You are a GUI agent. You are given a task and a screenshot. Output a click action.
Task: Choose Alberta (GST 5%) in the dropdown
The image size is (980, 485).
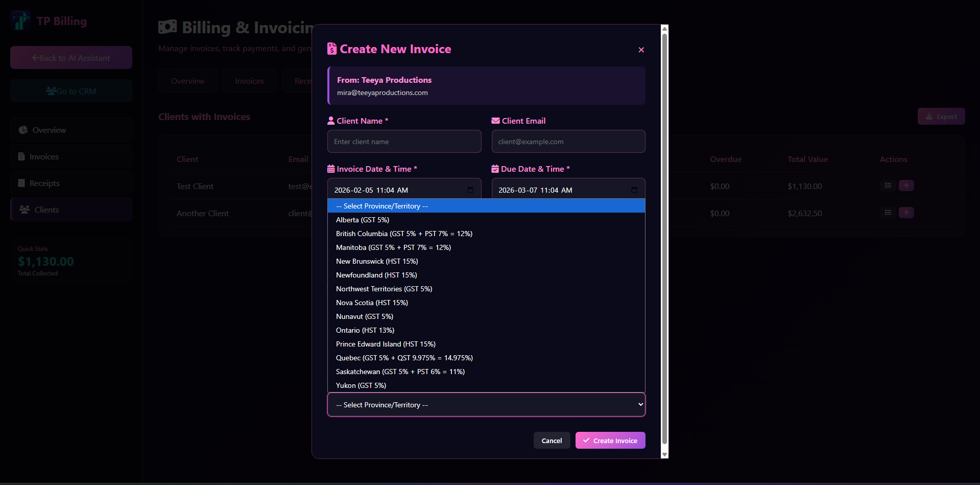click(x=362, y=220)
